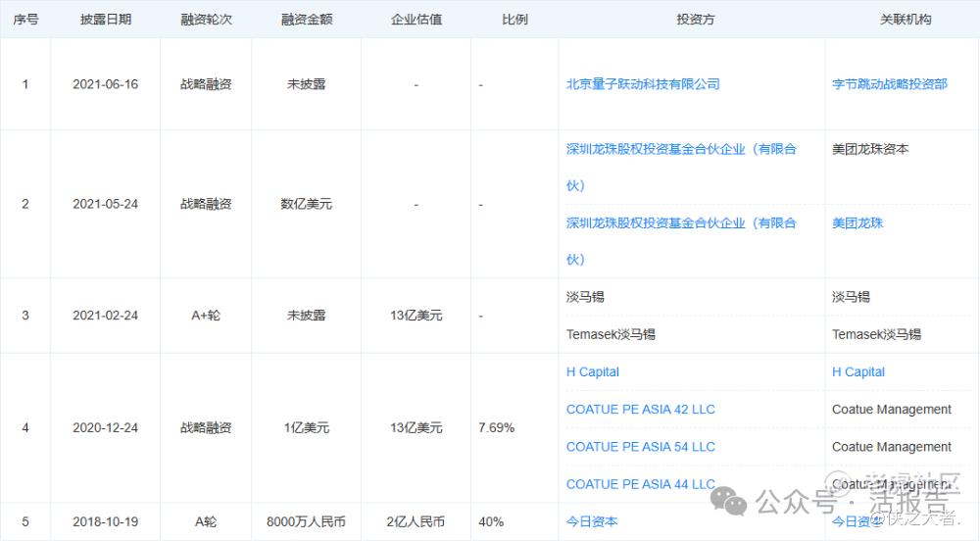
Task: Select 战略融资 in the 2021-06-16 row
Action: pyautogui.click(x=206, y=84)
